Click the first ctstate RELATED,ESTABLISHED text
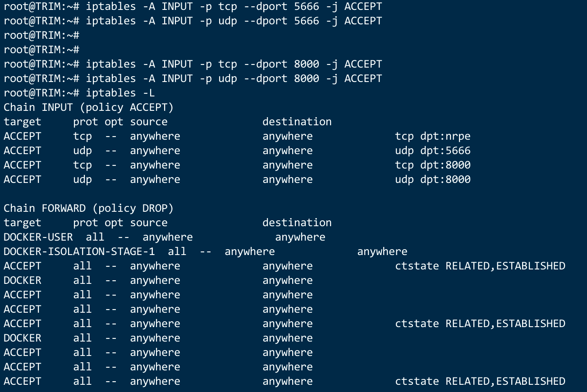 (480, 266)
